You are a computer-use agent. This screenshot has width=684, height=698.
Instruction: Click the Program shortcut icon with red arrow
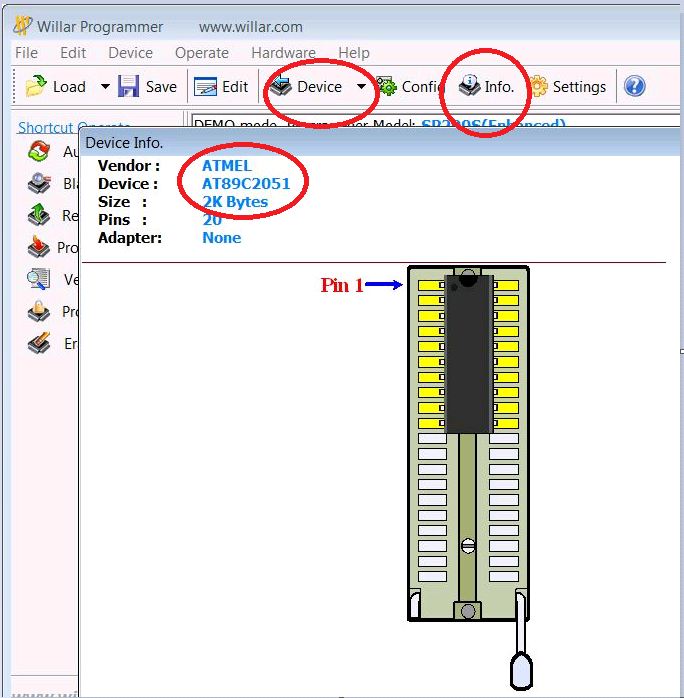39,247
